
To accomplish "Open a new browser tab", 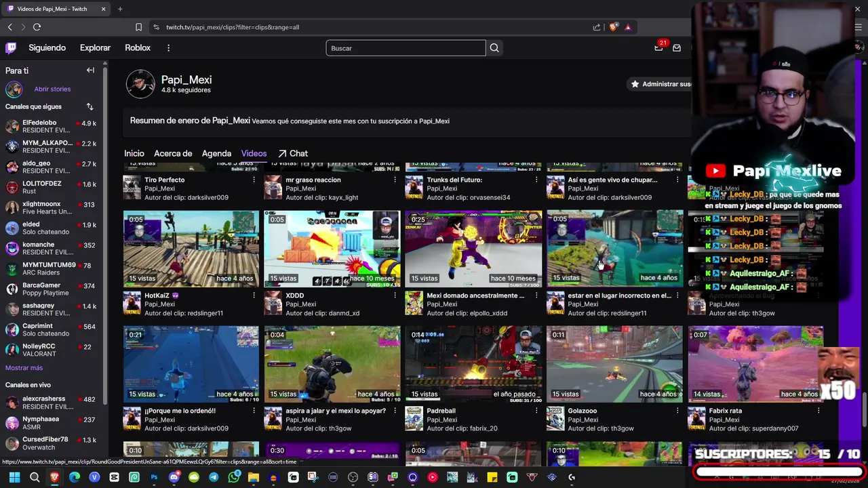I will [120, 9].
